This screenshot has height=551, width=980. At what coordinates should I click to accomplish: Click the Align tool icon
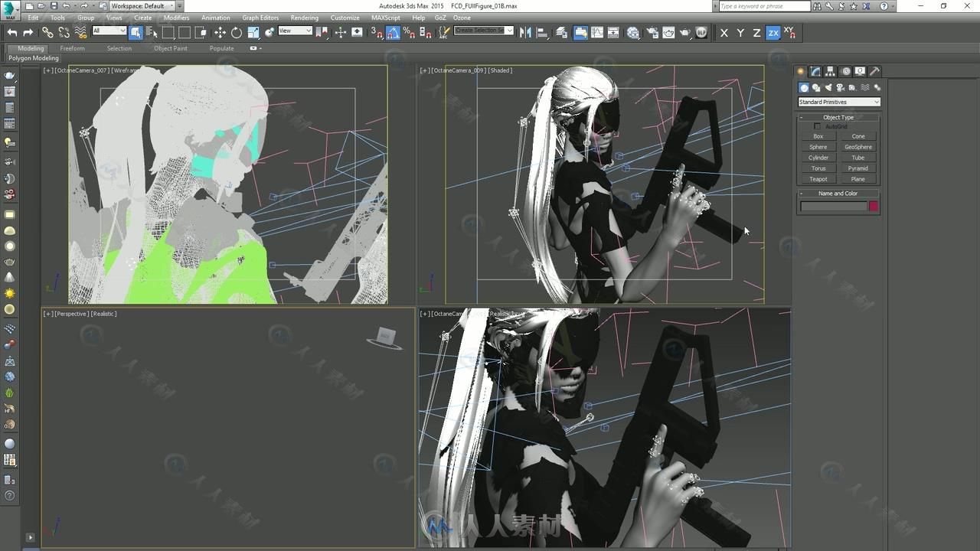tap(542, 32)
